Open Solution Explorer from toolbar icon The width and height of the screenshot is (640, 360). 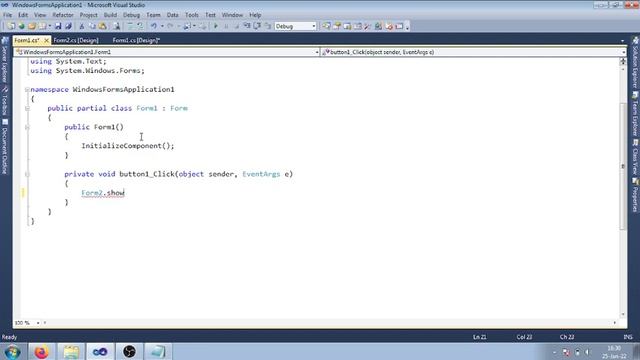(327, 26)
